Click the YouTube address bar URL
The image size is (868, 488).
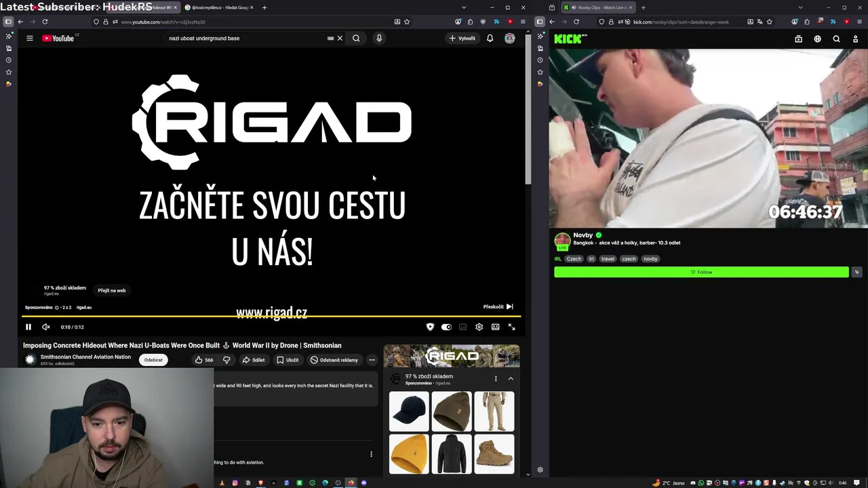click(x=163, y=22)
